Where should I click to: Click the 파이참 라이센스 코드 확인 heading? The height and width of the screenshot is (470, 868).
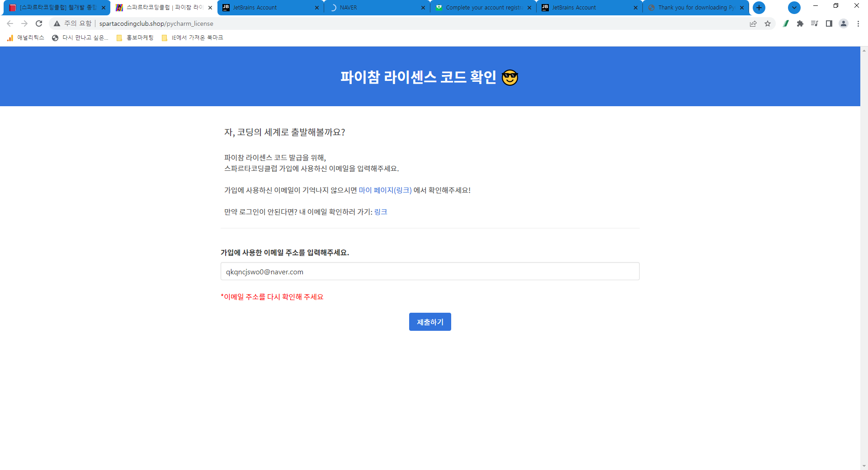(x=429, y=77)
